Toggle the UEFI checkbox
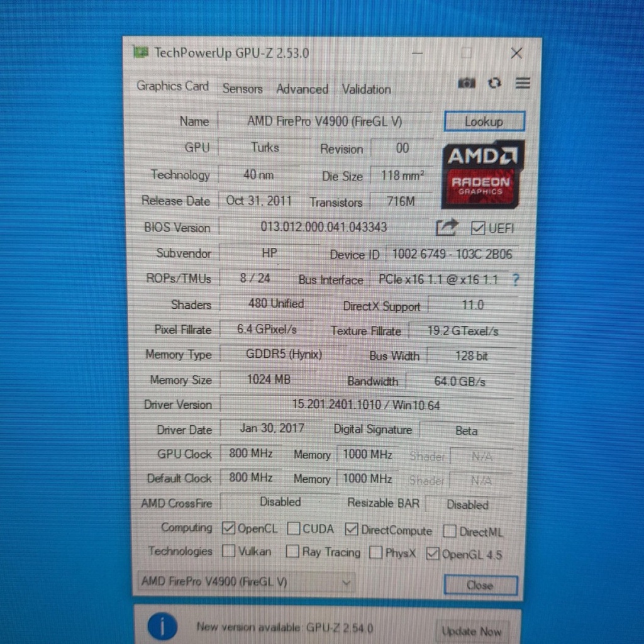 478,228
